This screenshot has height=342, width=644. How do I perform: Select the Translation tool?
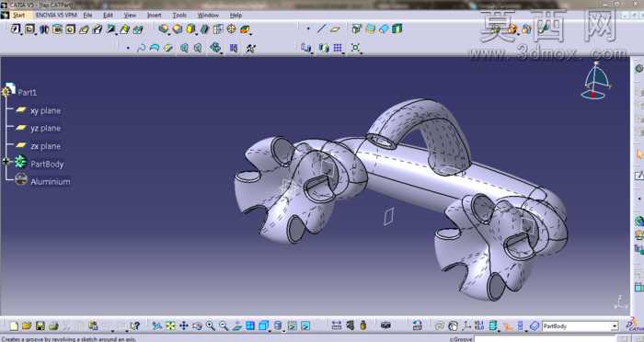click(x=305, y=48)
